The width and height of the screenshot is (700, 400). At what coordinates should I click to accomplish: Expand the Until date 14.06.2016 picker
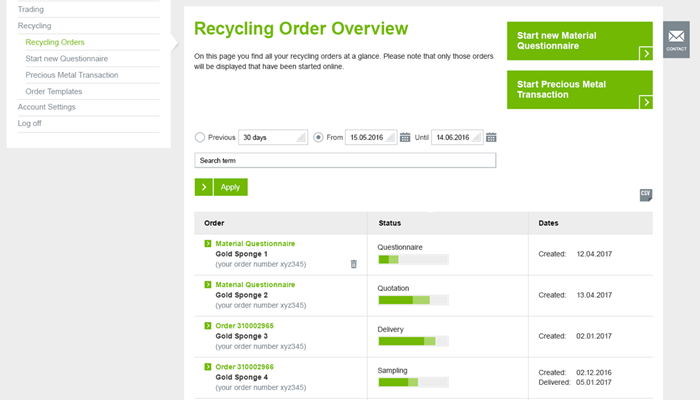tap(457, 137)
